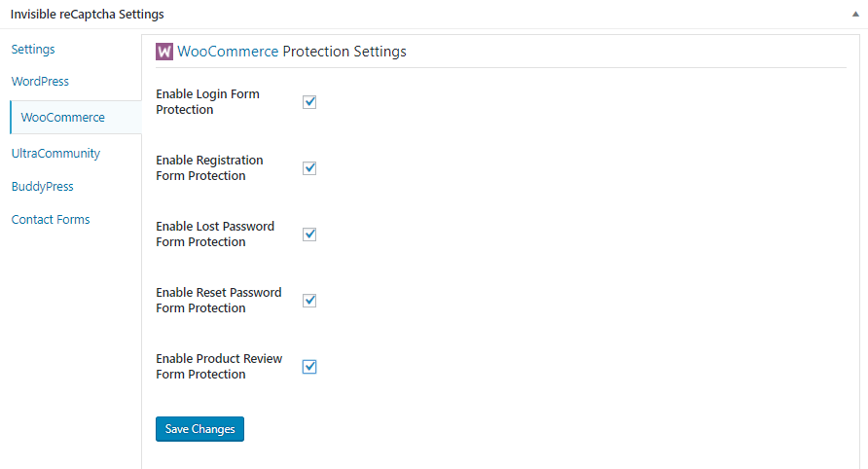868x469 pixels.
Task: Uncheck Enable Login Form Protection checkbox
Action: [309, 102]
